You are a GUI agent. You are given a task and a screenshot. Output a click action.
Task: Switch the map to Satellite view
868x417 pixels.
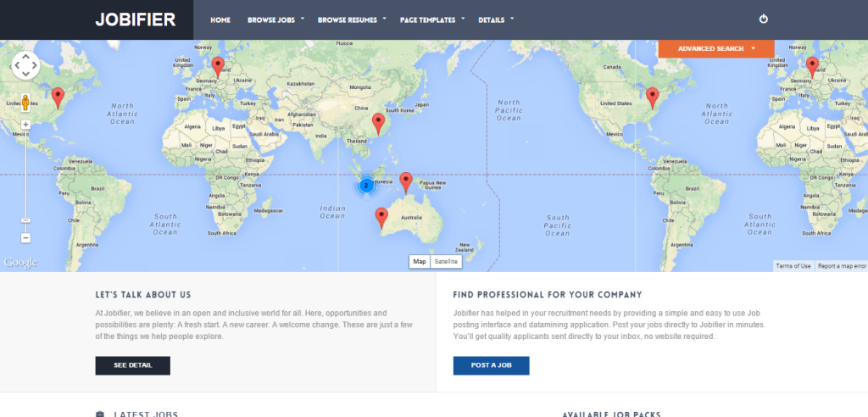click(x=446, y=261)
